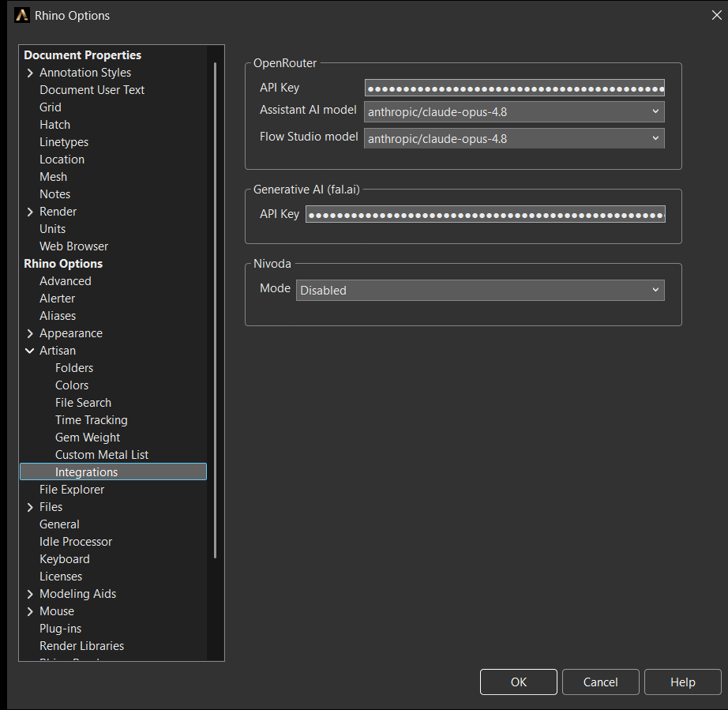This screenshot has width=728, height=710.
Task: Open the Licenses page
Action: click(61, 577)
